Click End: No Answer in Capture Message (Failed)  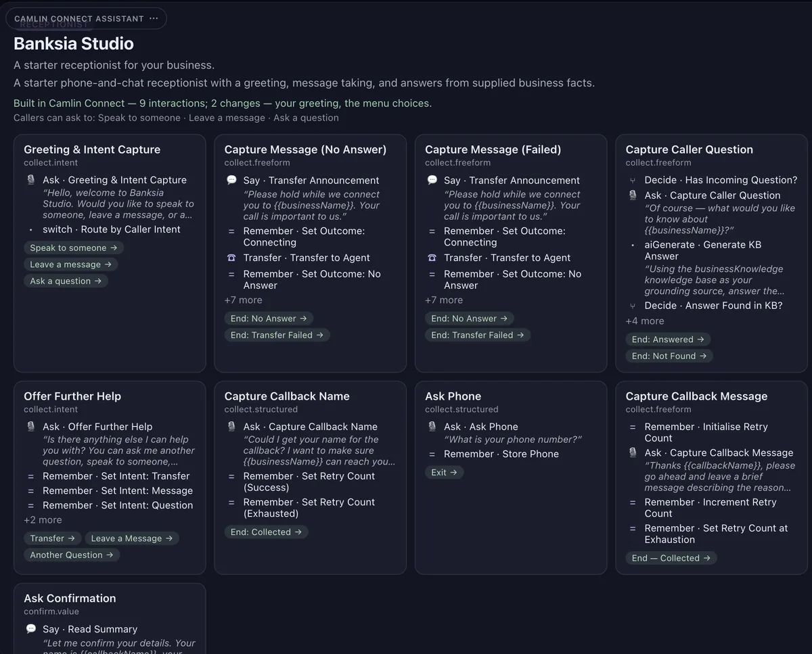pos(470,319)
